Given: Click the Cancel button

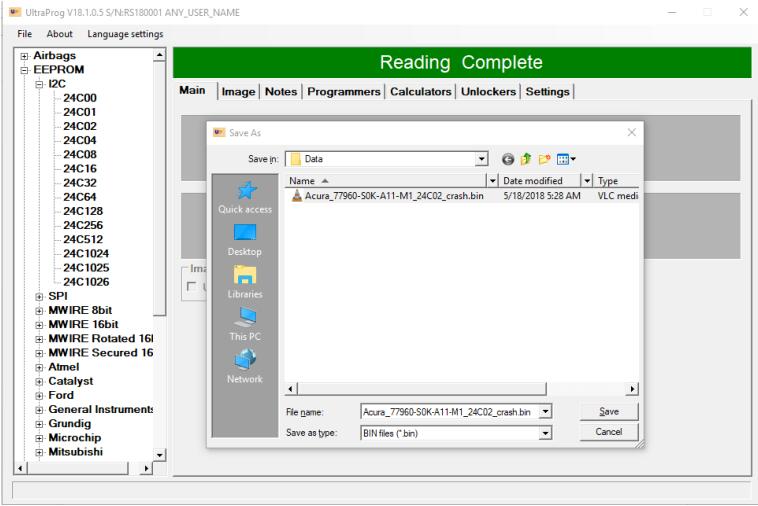Looking at the screenshot, I should (609, 432).
